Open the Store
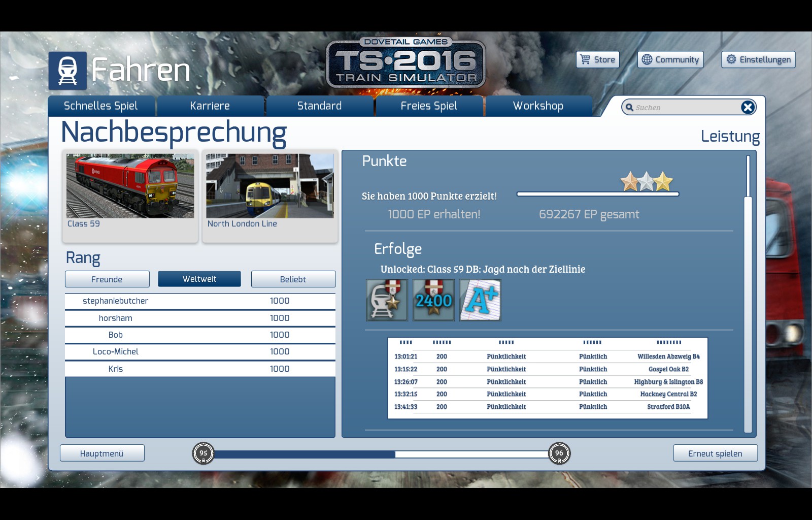Image resolution: width=812 pixels, height=520 pixels. (x=598, y=59)
